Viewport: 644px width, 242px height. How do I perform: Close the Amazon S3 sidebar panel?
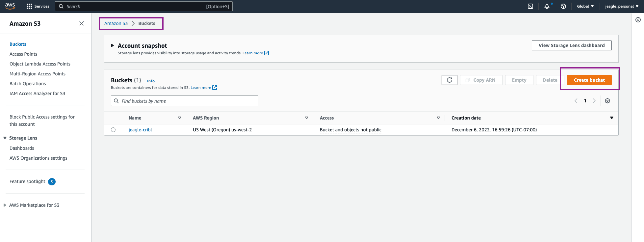tap(82, 23)
